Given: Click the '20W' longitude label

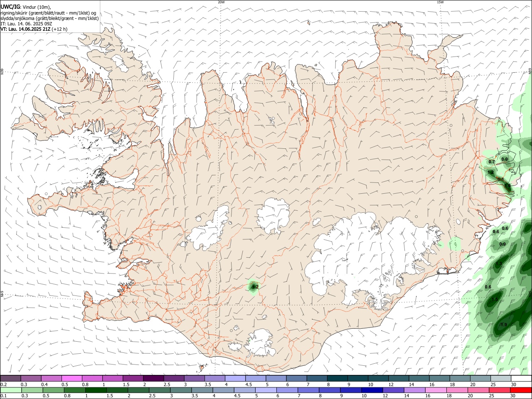Looking at the screenshot, I should [221, 2].
